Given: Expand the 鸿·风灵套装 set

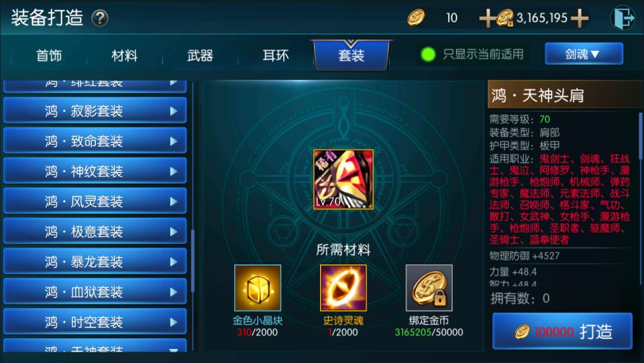Looking at the screenshot, I should coord(95,201).
